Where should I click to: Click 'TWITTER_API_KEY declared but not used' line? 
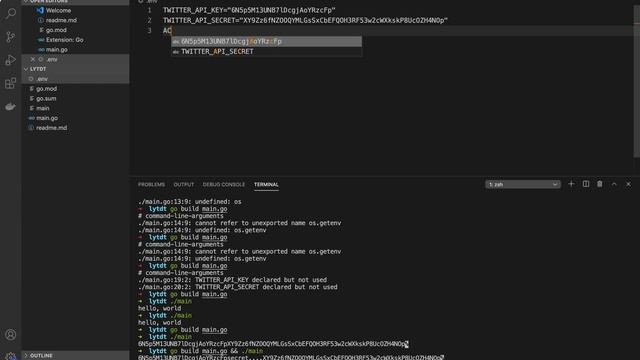click(x=232, y=280)
